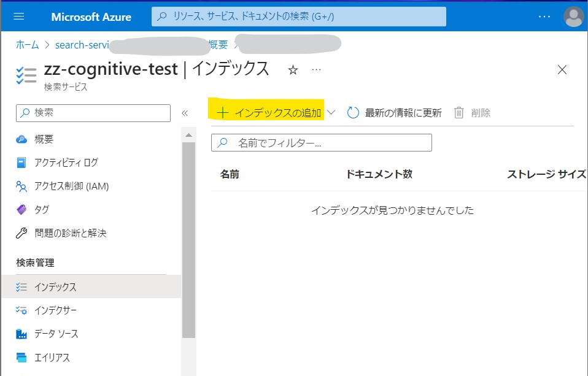Image resolution: width=588 pixels, height=376 pixels.
Task: Sort by the ドキュメント数 column header
Action: coord(379,174)
